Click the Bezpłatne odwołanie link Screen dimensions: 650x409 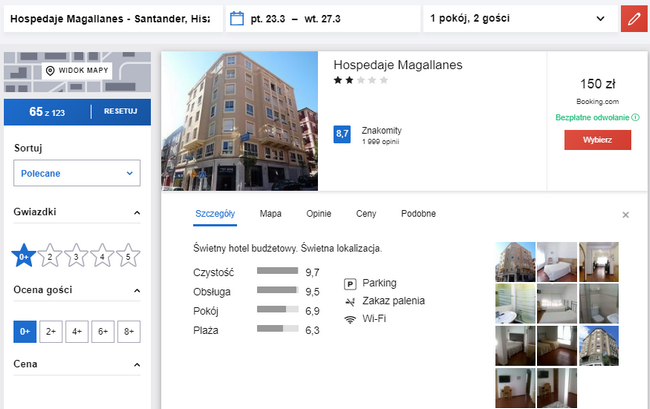click(592, 118)
